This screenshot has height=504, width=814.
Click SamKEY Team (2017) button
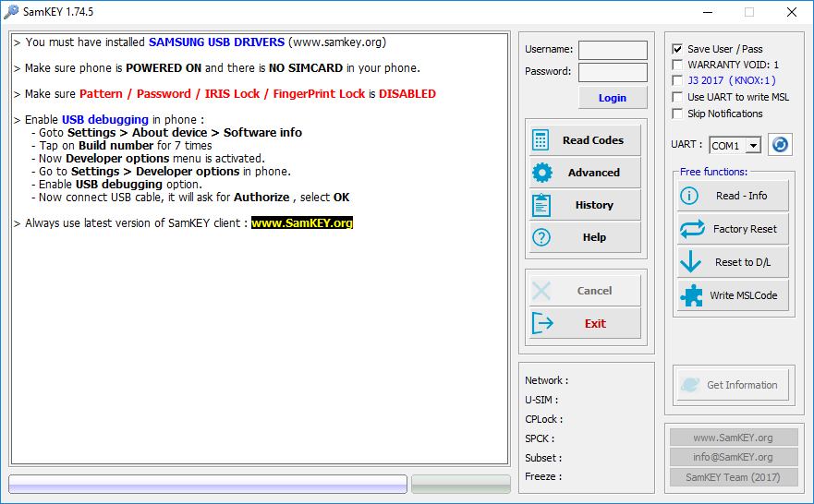pyautogui.click(x=734, y=477)
